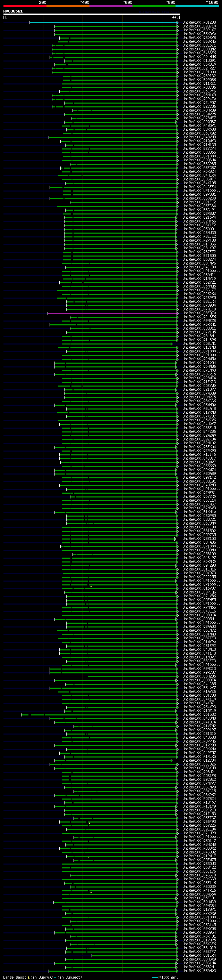Click the UniRef100_Q8XCG6 label
Screen dimensions: 222x980
[199, 401]
